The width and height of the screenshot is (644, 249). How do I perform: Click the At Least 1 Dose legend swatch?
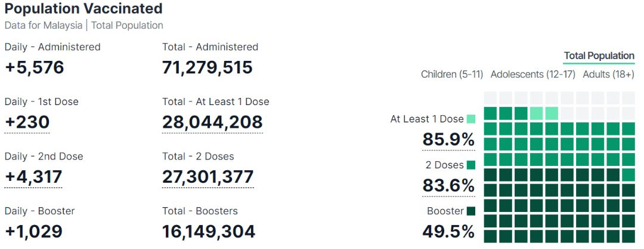click(x=471, y=119)
